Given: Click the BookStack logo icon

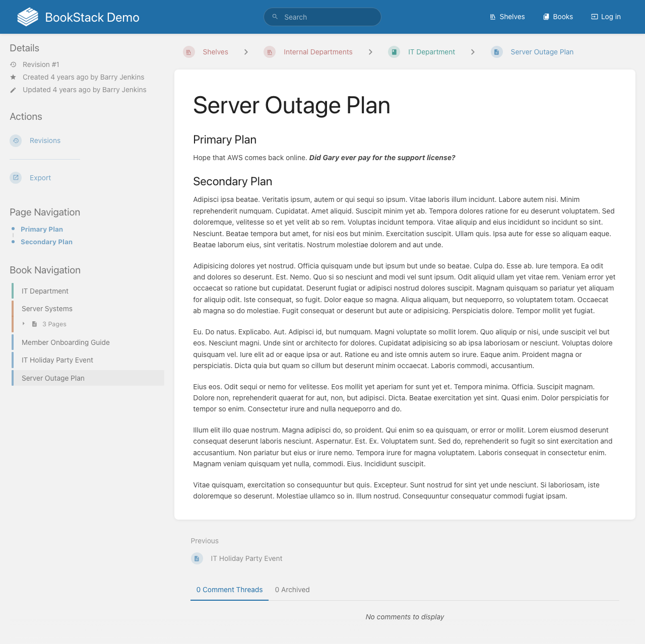Looking at the screenshot, I should click(27, 17).
